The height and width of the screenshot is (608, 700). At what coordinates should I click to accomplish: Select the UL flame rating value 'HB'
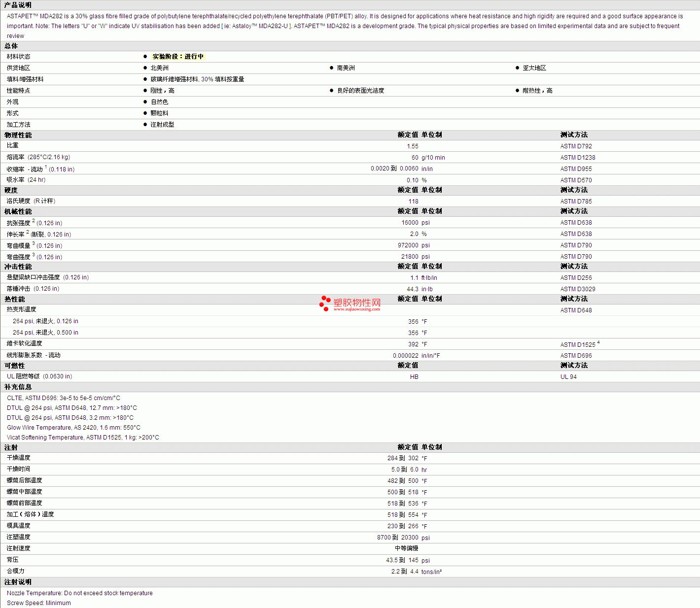(414, 377)
